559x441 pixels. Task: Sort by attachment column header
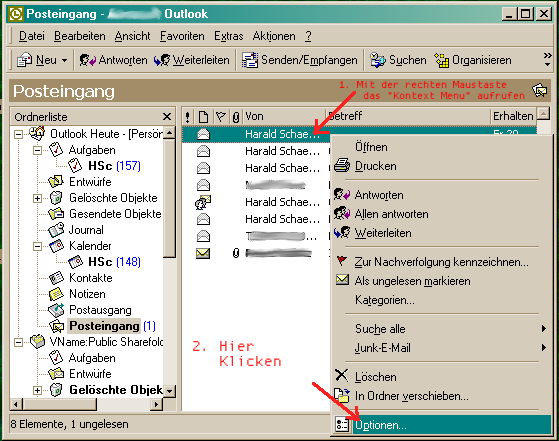point(236,117)
